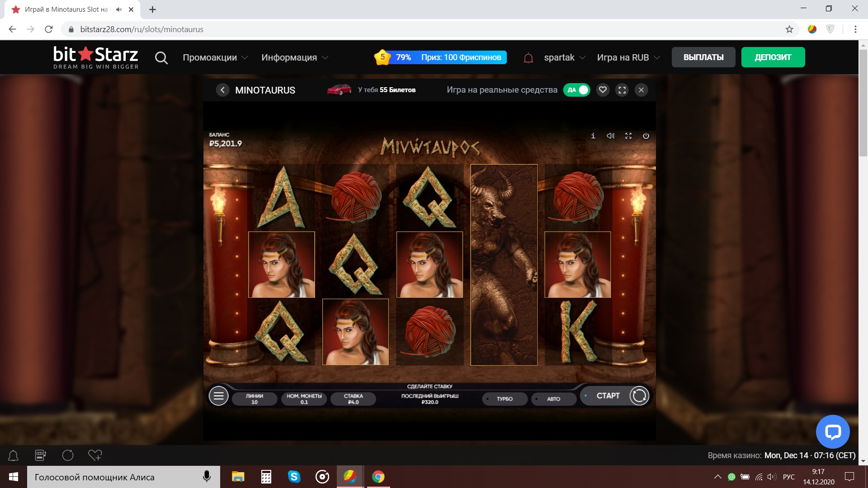Open the spartak account dropdown
Screen dimensions: 868x488
click(x=565, y=58)
